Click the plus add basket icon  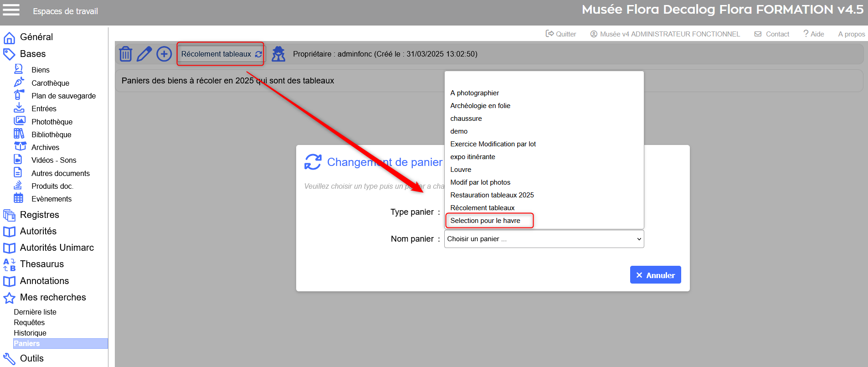click(164, 54)
